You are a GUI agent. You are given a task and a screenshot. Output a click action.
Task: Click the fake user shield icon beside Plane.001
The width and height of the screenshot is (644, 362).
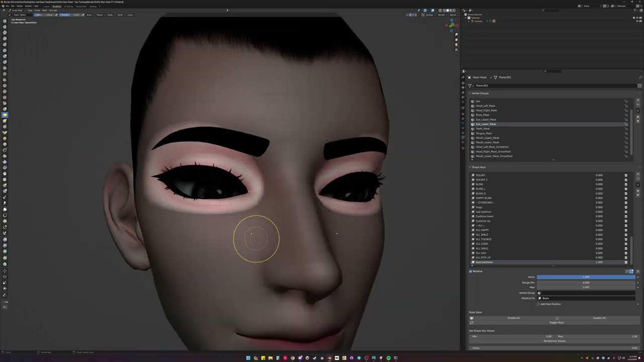point(639,85)
